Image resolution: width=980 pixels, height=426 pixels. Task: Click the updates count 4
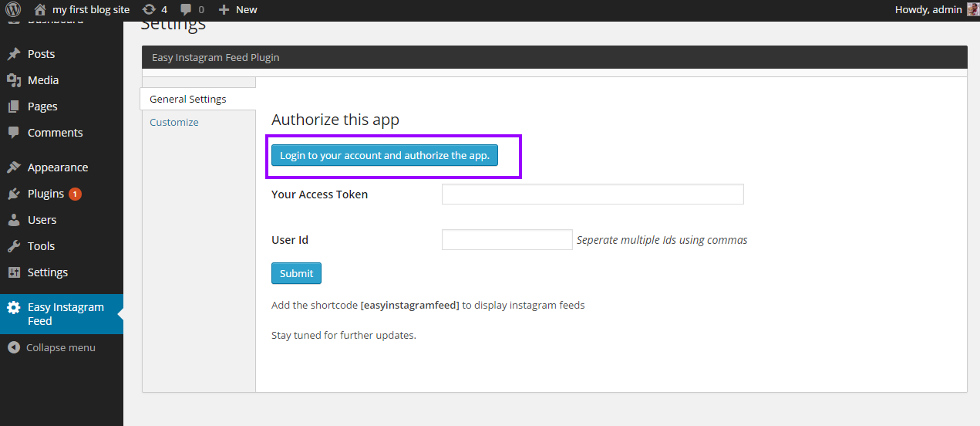point(164,10)
